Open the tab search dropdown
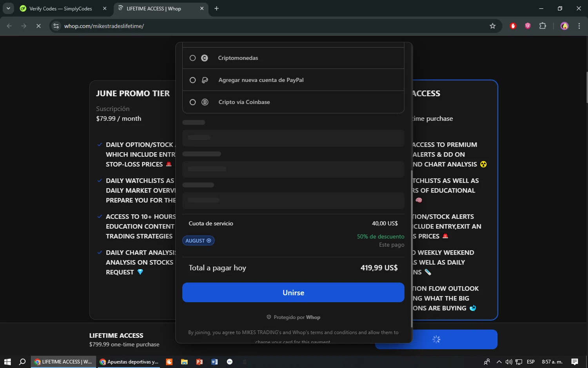The image size is (588, 368). (x=8, y=9)
